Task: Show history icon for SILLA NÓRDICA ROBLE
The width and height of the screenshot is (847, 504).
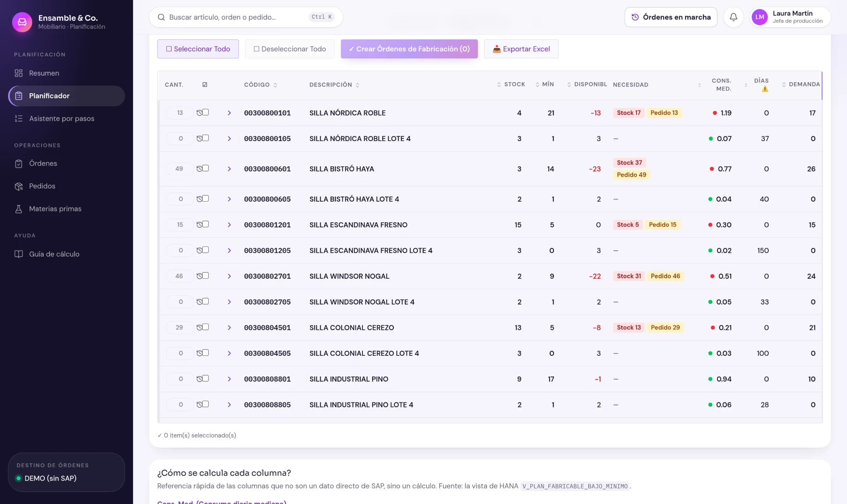Action: 199,113
